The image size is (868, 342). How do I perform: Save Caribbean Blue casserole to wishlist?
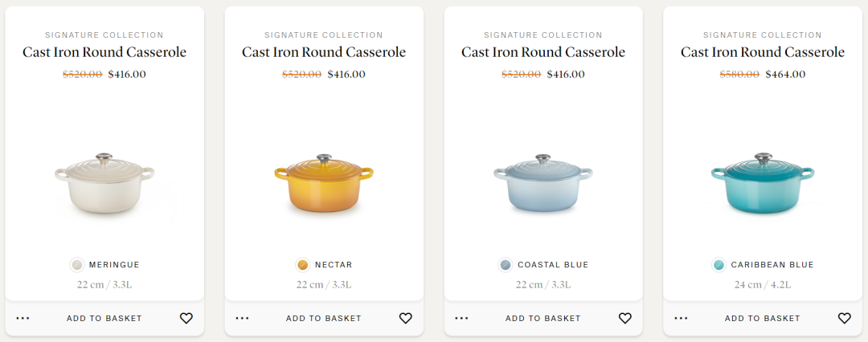845,319
